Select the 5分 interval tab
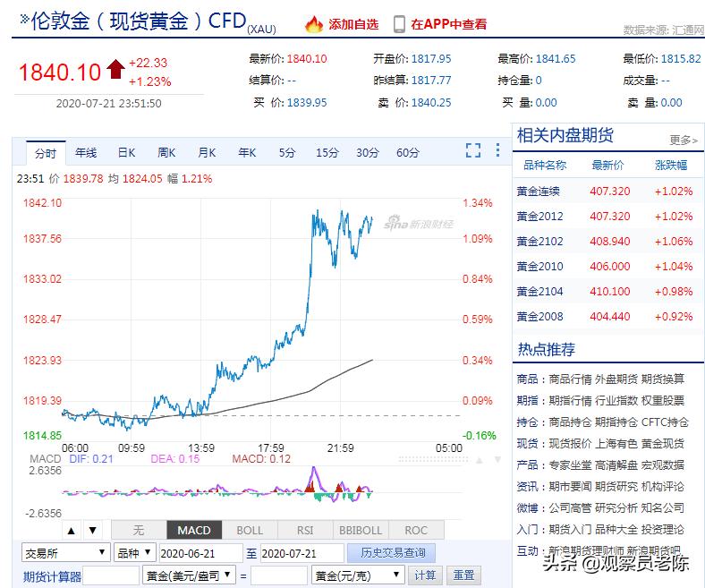Screen dimensions: 705x588 point(287,153)
